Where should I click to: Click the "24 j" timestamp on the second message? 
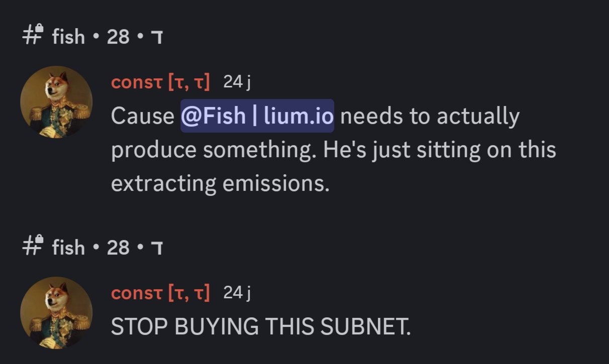coord(237,292)
